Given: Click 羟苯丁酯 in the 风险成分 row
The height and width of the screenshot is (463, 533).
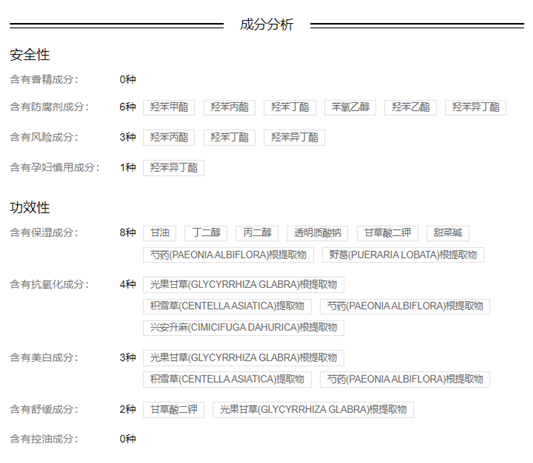Looking at the screenshot, I should coord(229,138).
